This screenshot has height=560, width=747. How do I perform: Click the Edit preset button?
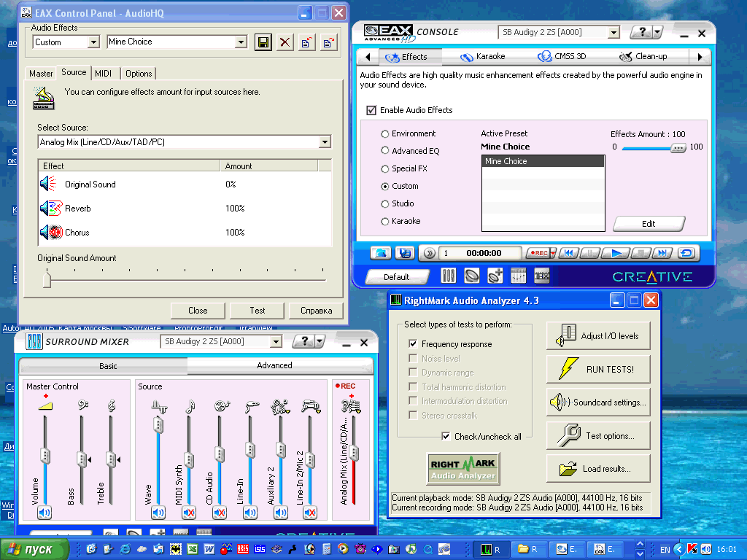click(649, 224)
